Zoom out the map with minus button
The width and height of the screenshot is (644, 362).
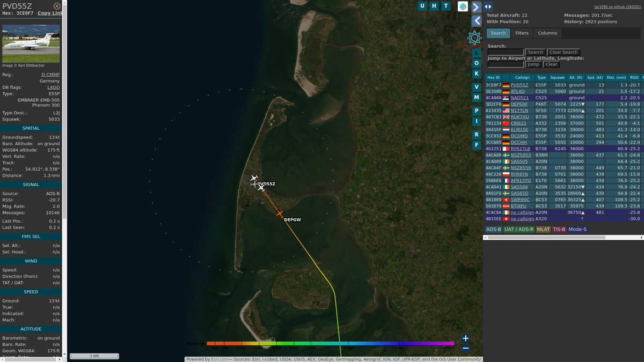465,349
